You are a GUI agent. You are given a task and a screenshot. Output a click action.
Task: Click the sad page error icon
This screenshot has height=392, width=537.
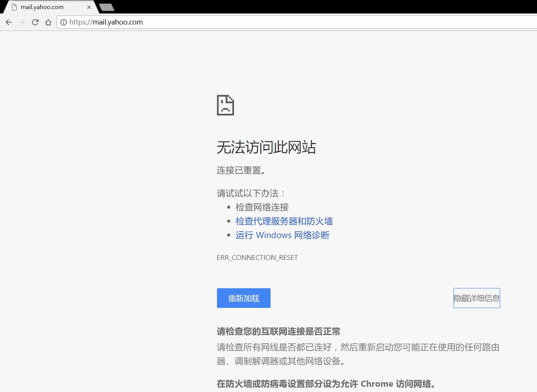click(x=225, y=105)
